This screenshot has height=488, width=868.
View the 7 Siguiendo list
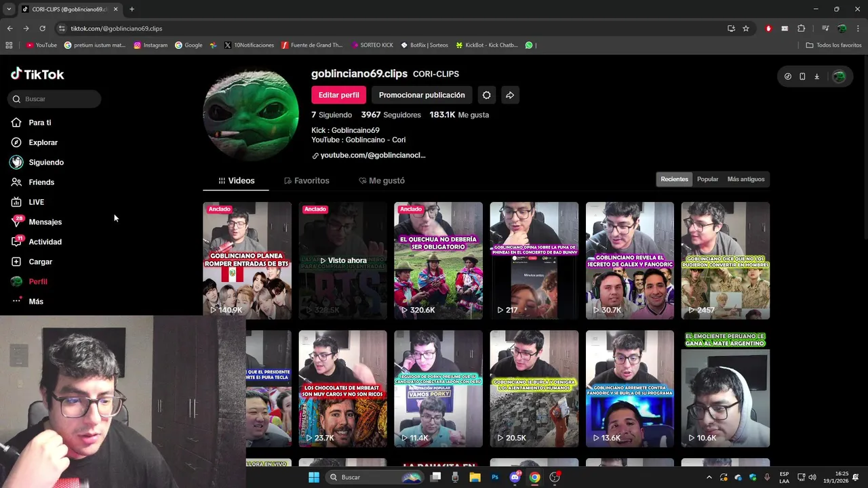[x=332, y=115]
